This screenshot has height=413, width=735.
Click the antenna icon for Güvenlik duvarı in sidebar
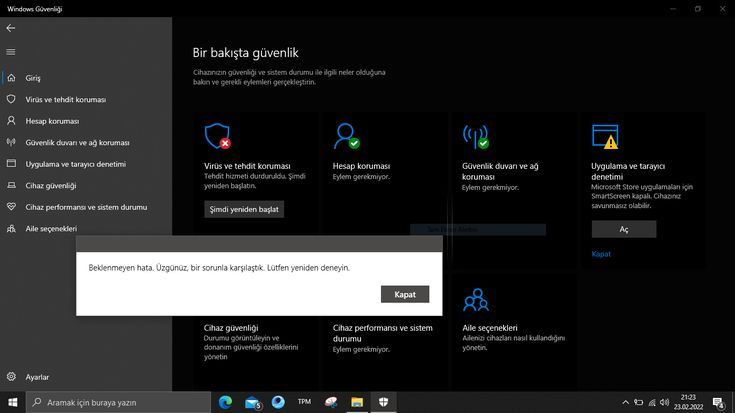click(11, 142)
